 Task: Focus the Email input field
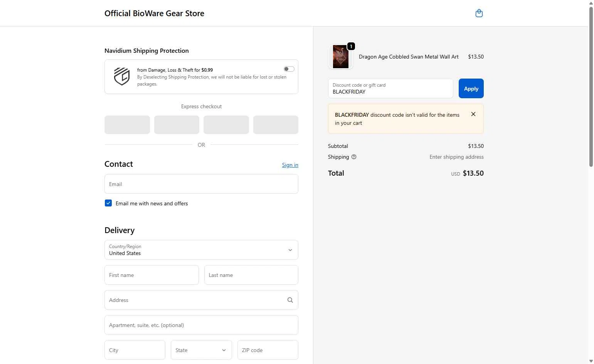click(x=201, y=184)
